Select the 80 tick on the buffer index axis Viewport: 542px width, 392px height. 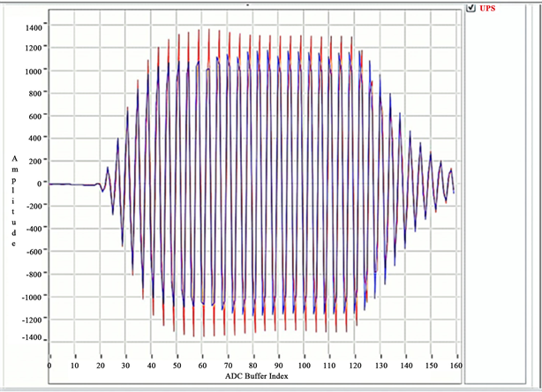point(254,365)
